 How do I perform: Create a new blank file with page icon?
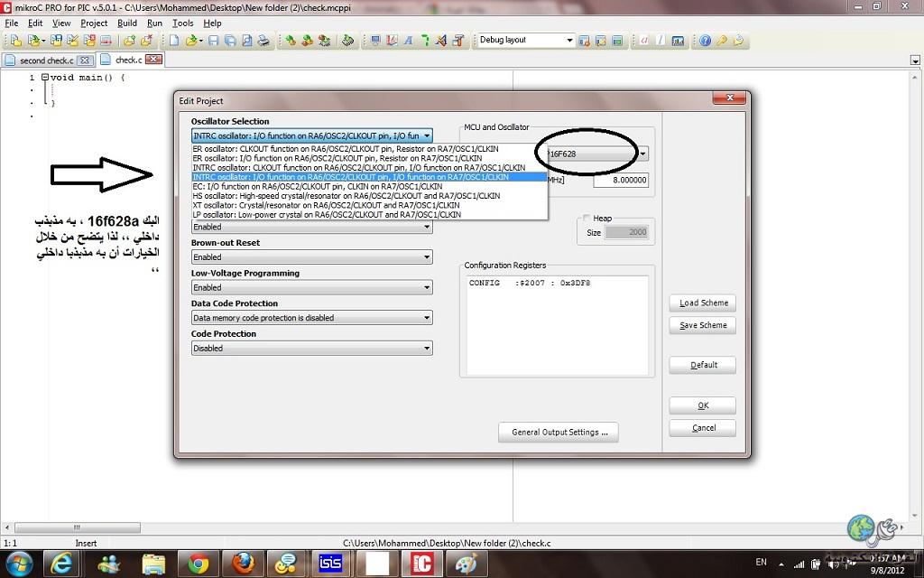tap(174, 40)
